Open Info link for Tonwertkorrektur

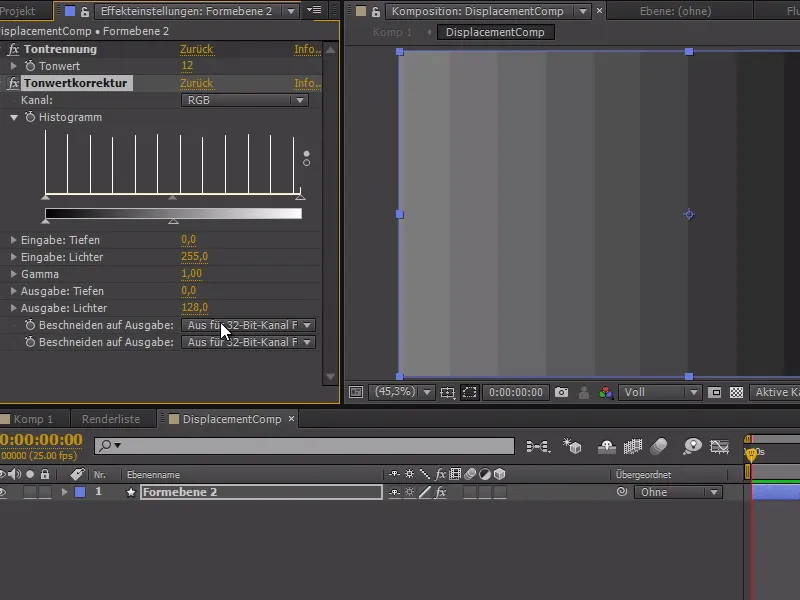click(x=307, y=83)
